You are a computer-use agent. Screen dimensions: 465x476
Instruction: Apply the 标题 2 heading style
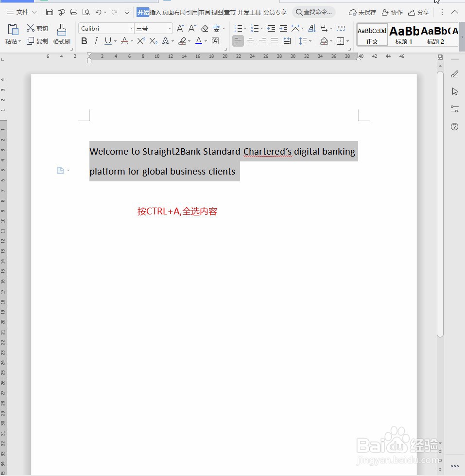click(435, 35)
